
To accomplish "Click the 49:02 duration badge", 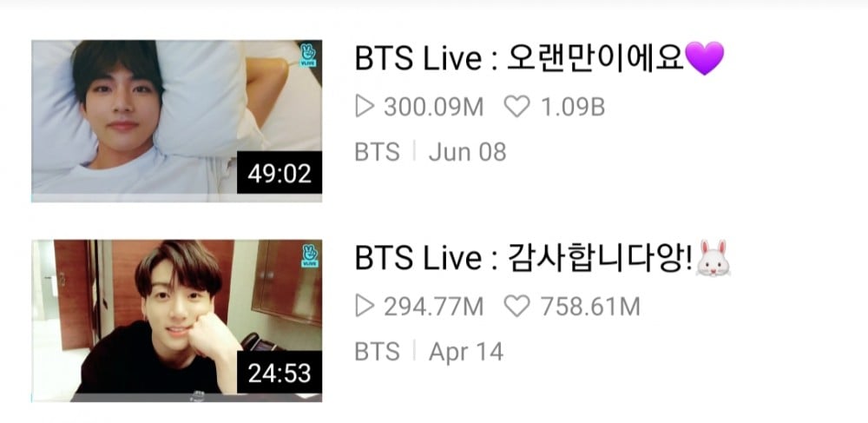I will pyautogui.click(x=279, y=173).
